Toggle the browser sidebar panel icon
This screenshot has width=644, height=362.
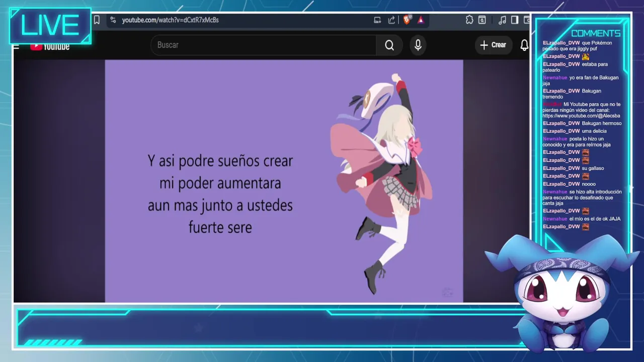pos(515,20)
